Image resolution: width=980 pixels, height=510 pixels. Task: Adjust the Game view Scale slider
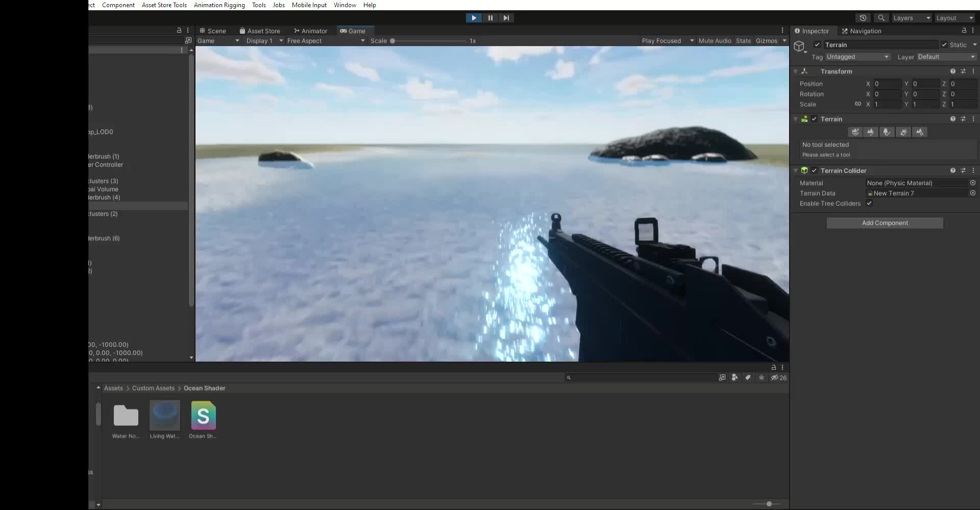point(393,41)
